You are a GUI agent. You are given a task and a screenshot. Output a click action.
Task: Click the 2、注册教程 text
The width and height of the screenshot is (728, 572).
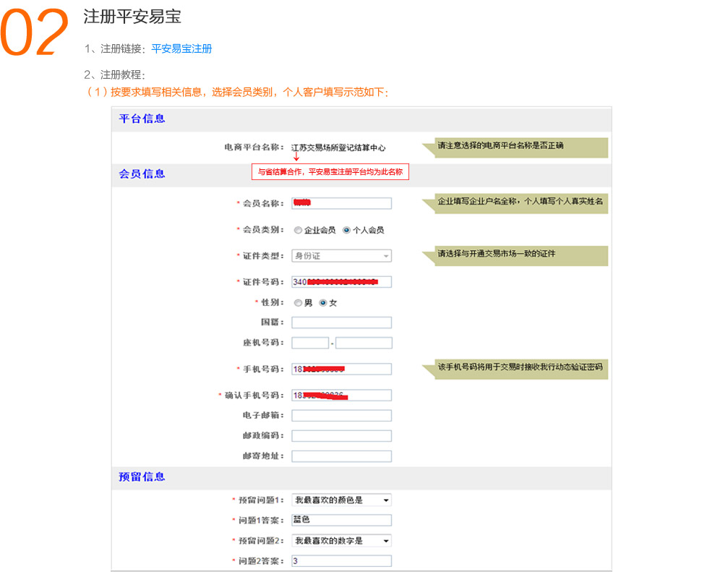tap(115, 74)
